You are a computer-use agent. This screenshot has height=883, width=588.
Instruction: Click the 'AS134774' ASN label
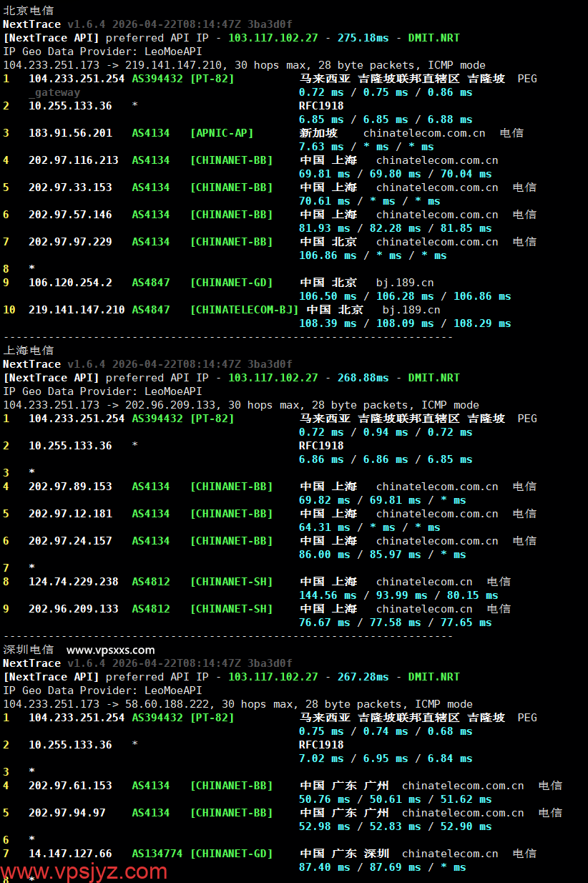157,854
